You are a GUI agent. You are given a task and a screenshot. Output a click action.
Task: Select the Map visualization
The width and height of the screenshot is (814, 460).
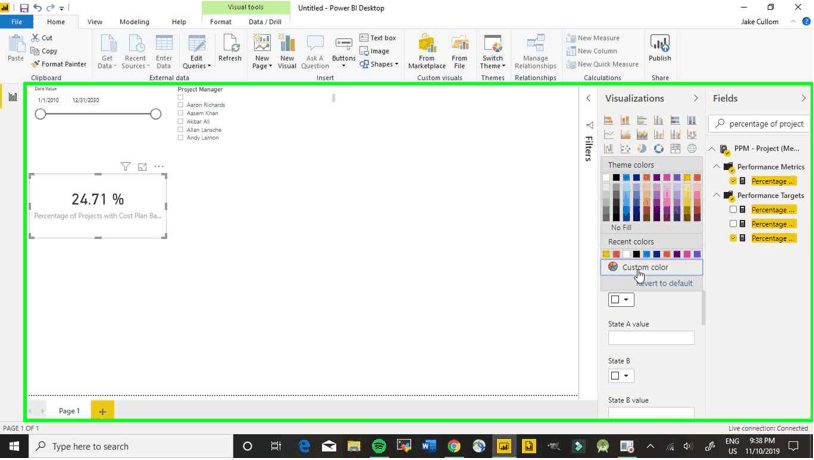pyautogui.click(x=691, y=149)
